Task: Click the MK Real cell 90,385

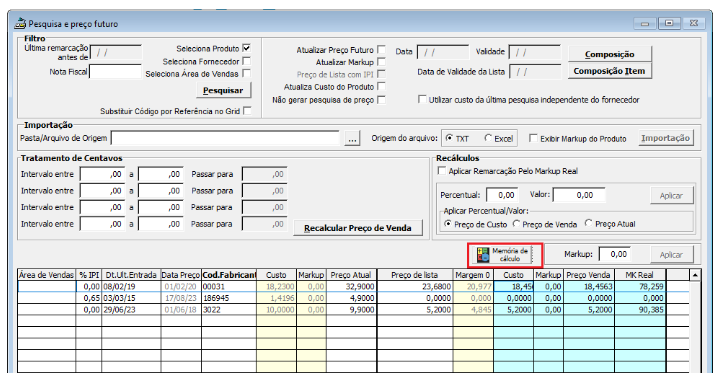Action: click(640, 309)
